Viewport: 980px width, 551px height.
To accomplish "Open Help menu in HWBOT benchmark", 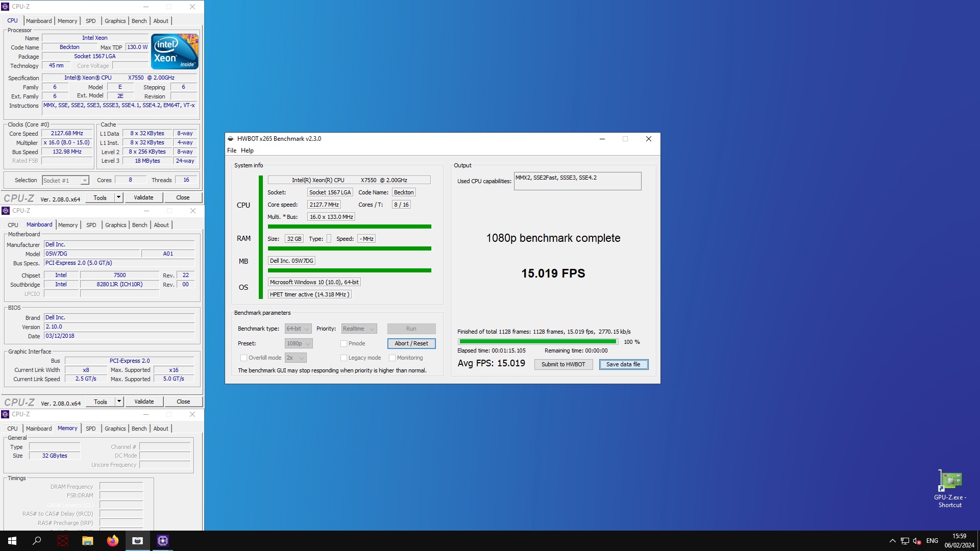I will tap(247, 151).
